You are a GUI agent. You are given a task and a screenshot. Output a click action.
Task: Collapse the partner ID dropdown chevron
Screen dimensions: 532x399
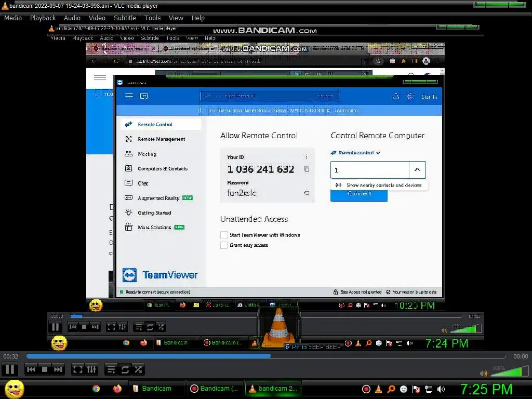pos(417,170)
